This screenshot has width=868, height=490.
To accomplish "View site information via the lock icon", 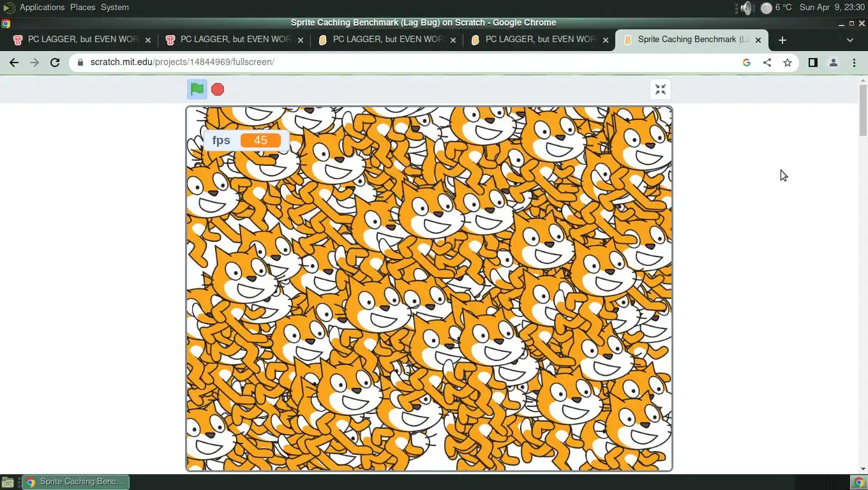I will [x=80, y=63].
